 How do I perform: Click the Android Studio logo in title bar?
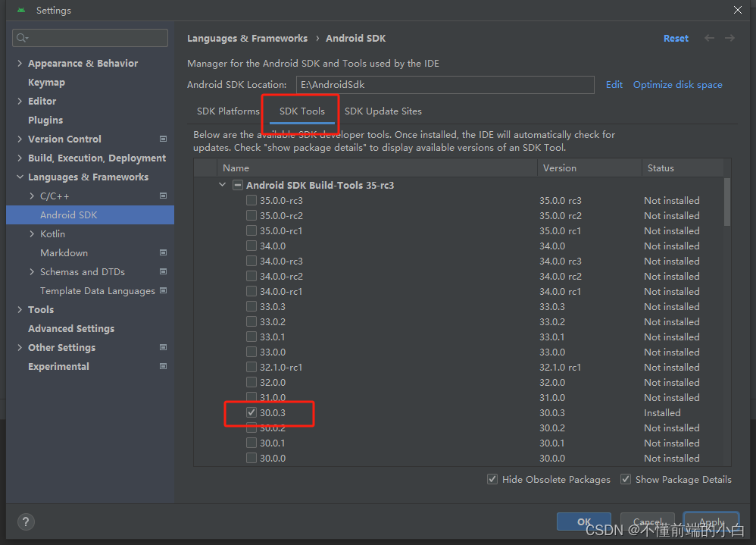tap(21, 10)
